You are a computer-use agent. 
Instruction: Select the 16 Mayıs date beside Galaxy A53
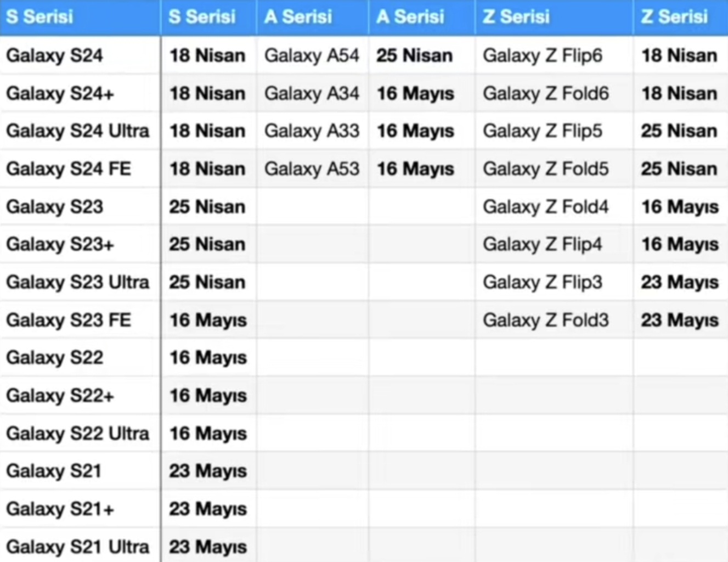415,169
